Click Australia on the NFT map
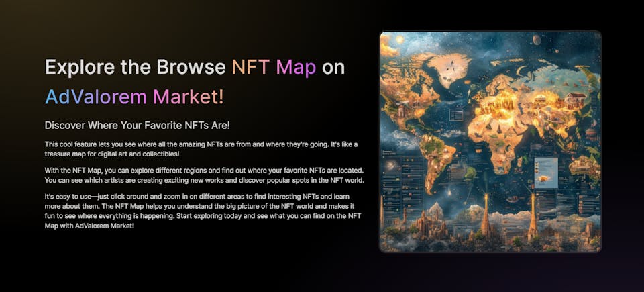This screenshot has height=292, width=644. 582,164
